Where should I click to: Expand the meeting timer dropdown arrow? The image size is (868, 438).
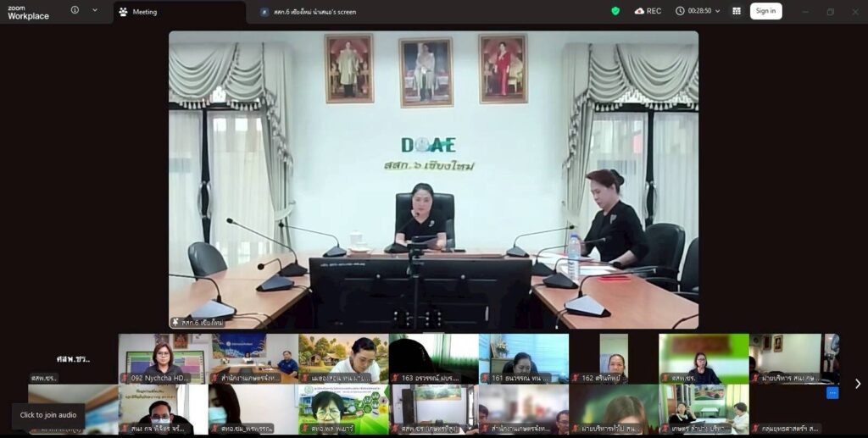718,11
